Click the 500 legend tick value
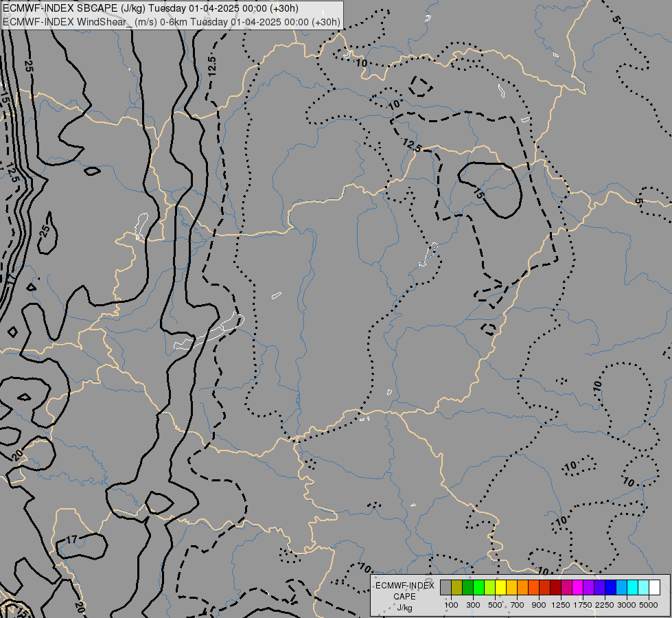This screenshot has width=672, height=618. (495, 605)
